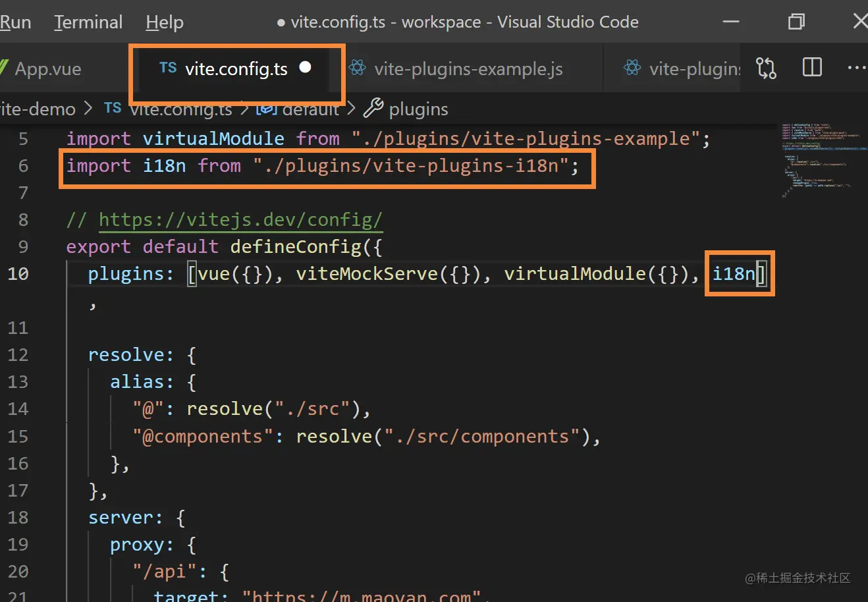Click the TS icon on vite.config.ts tab

click(x=168, y=68)
